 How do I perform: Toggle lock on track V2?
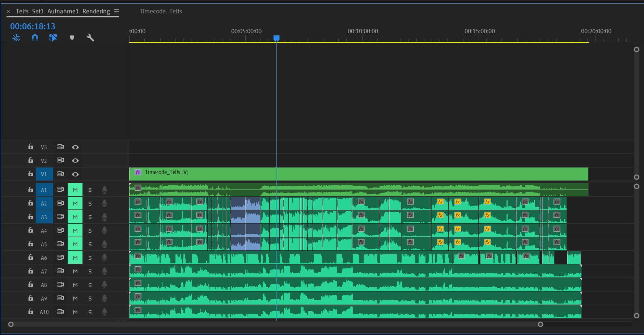31,160
